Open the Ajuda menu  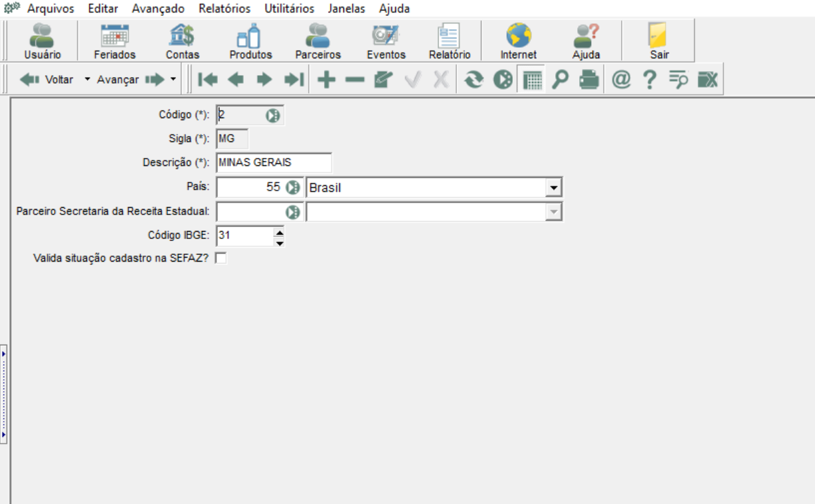(x=394, y=9)
